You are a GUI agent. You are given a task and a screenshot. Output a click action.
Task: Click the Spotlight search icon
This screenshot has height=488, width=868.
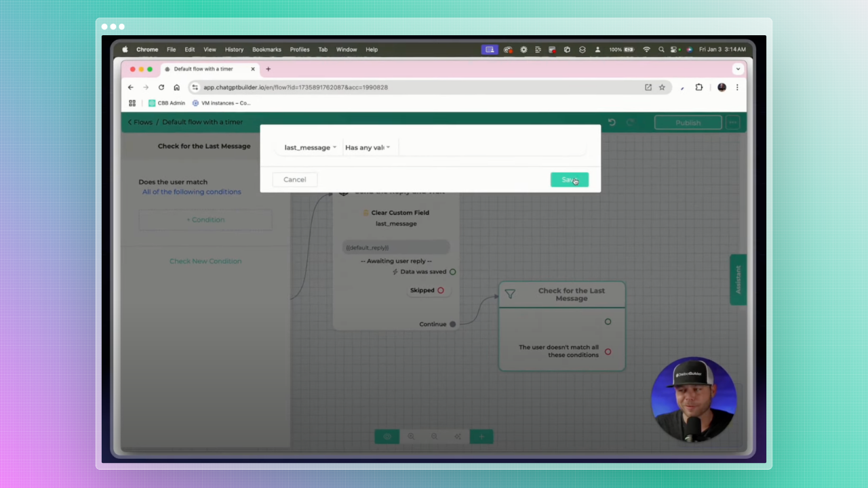coord(661,49)
